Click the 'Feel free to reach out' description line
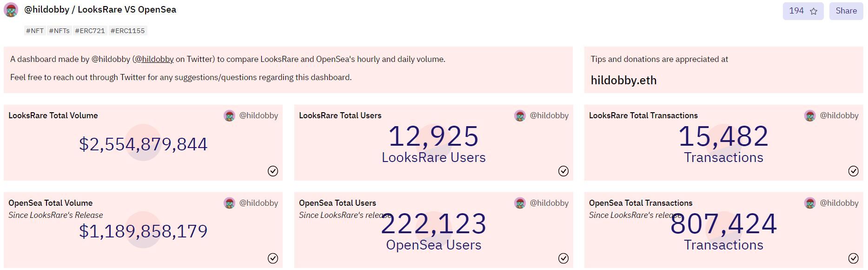The width and height of the screenshot is (868, 270). pyautogui.click(x=181, y=77)
